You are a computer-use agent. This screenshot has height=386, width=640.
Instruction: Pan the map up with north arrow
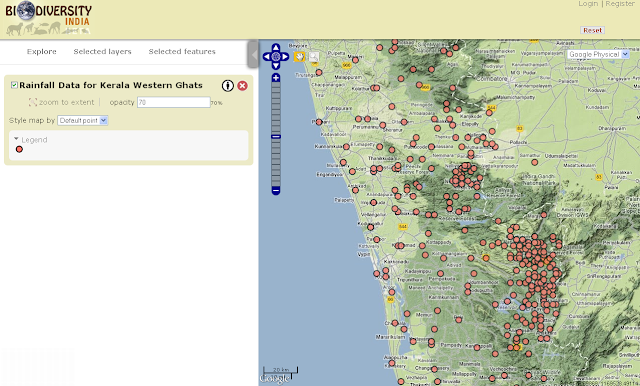[276, 47]
